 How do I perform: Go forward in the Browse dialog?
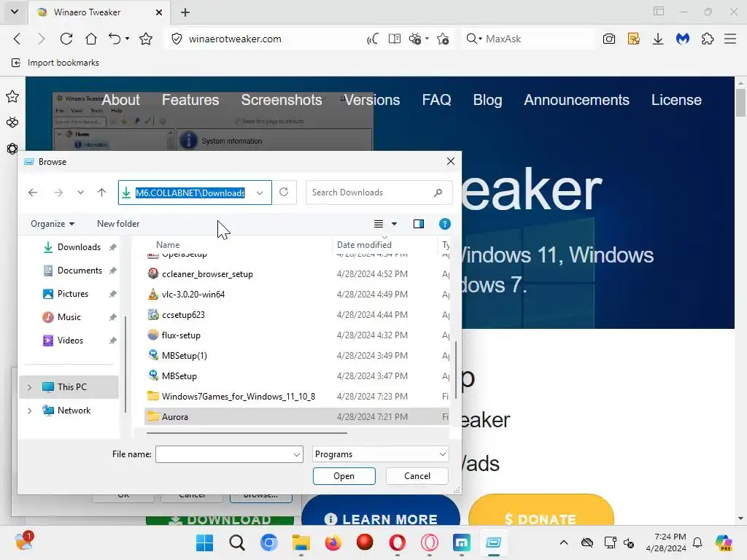pyautogui.click(x=58, y=192)
